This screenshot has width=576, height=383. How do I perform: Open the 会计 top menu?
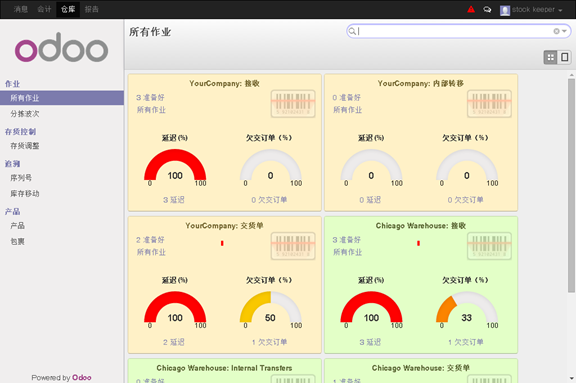click(x=44, y=9)
